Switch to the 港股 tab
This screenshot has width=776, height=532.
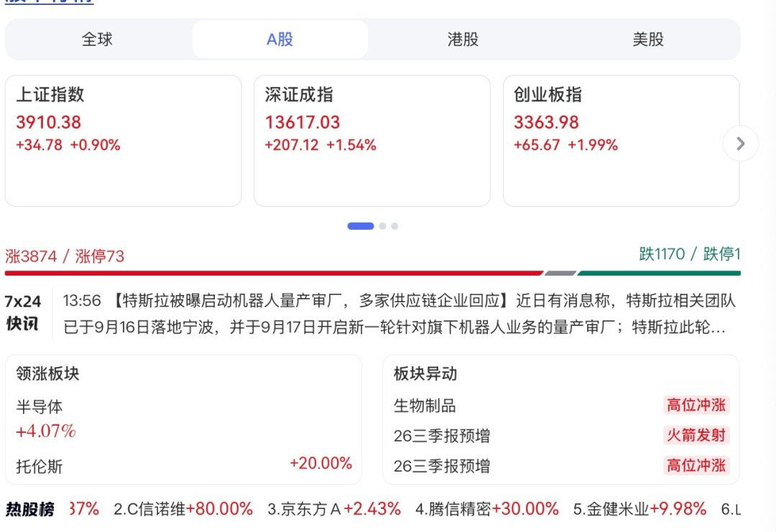(463, 39)
